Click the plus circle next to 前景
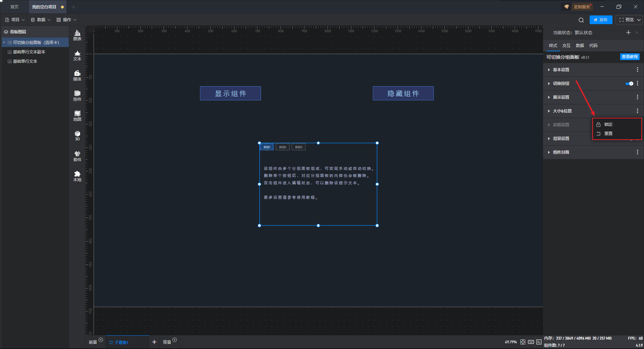 tap(101, 340)
